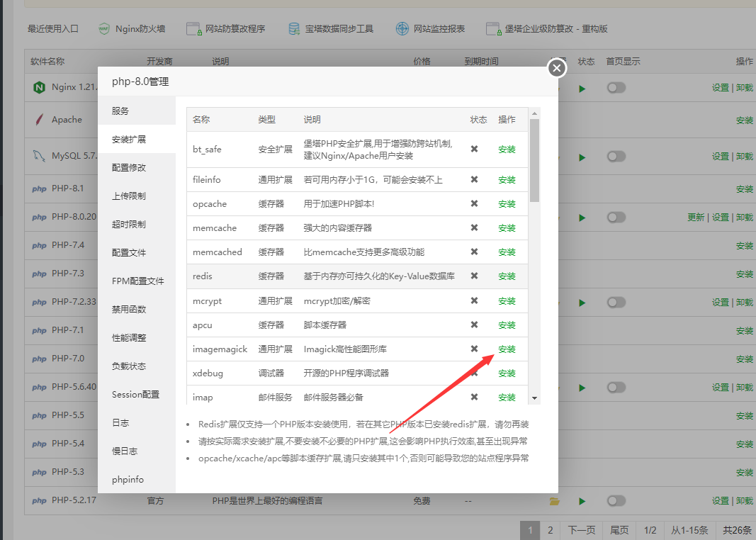Toggle 首页显示 switch for PHP-8.0.20
Image resolution: width=756 pixels, height=540 pixels.
616,218
